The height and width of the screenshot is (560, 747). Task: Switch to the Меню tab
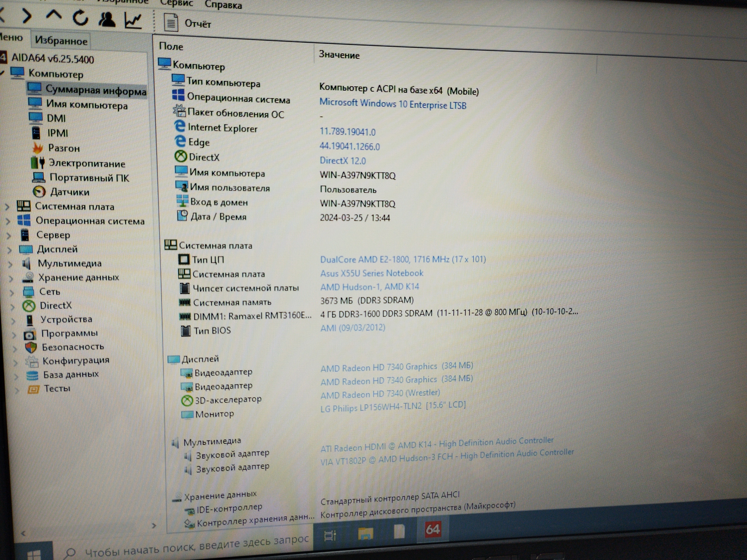point(11,37)
